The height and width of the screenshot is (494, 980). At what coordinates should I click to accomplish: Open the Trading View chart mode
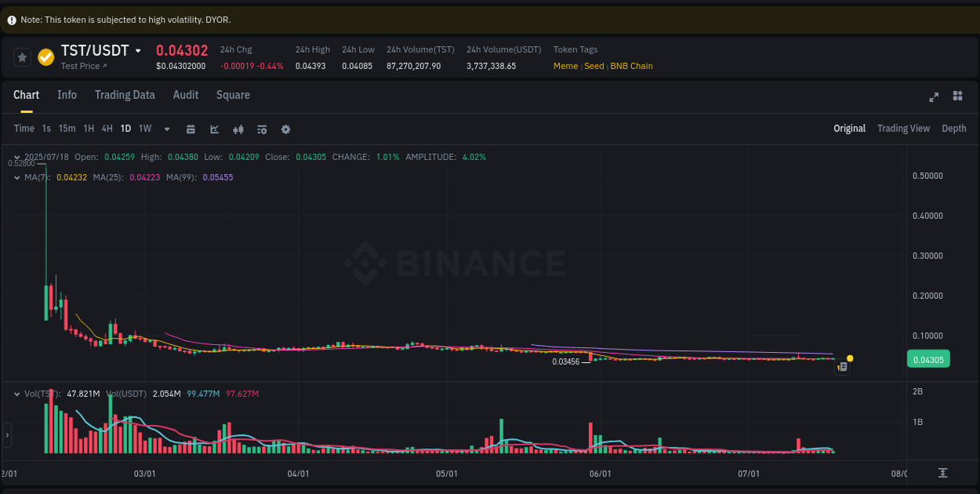point(903,128)
